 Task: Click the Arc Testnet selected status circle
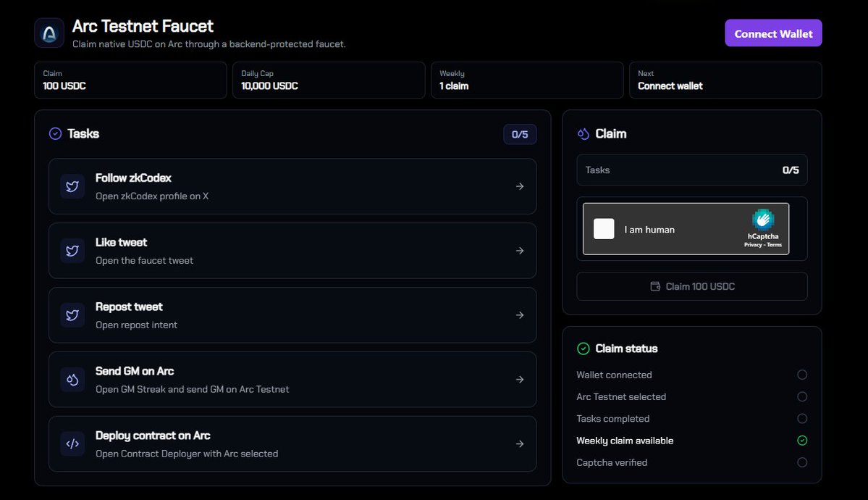point(802,396)
